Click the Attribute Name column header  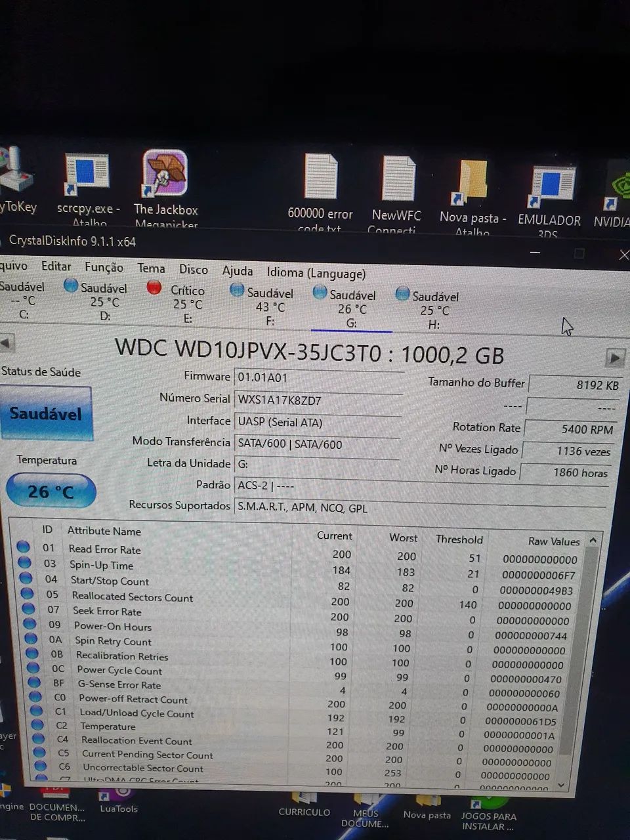point(104,531)
